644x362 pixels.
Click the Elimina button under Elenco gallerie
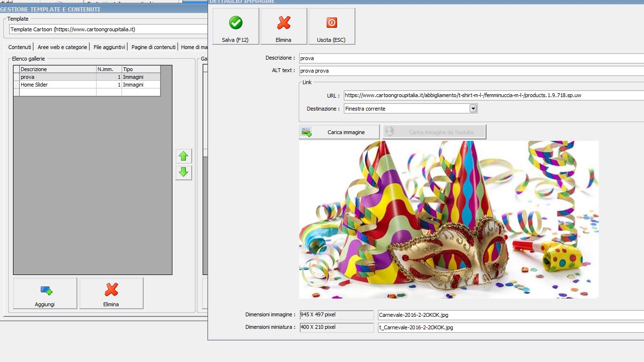111,293
